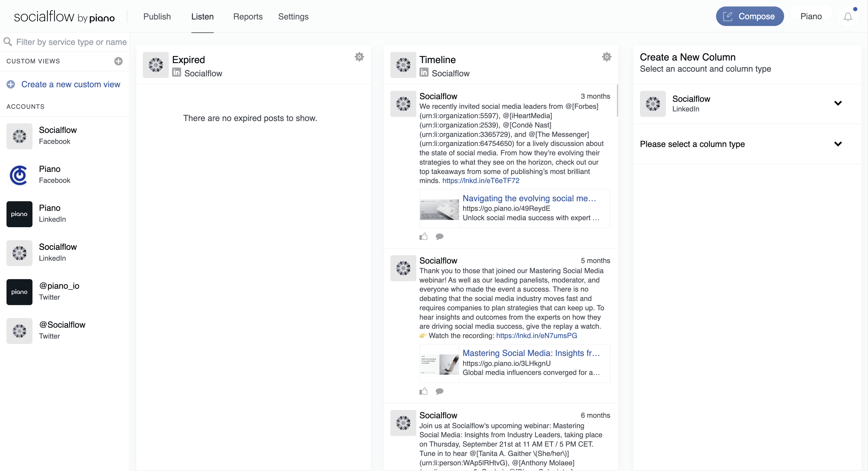The image size is (868, 471).
Task: Click the Timeline column title
Action: coord(437,60)
